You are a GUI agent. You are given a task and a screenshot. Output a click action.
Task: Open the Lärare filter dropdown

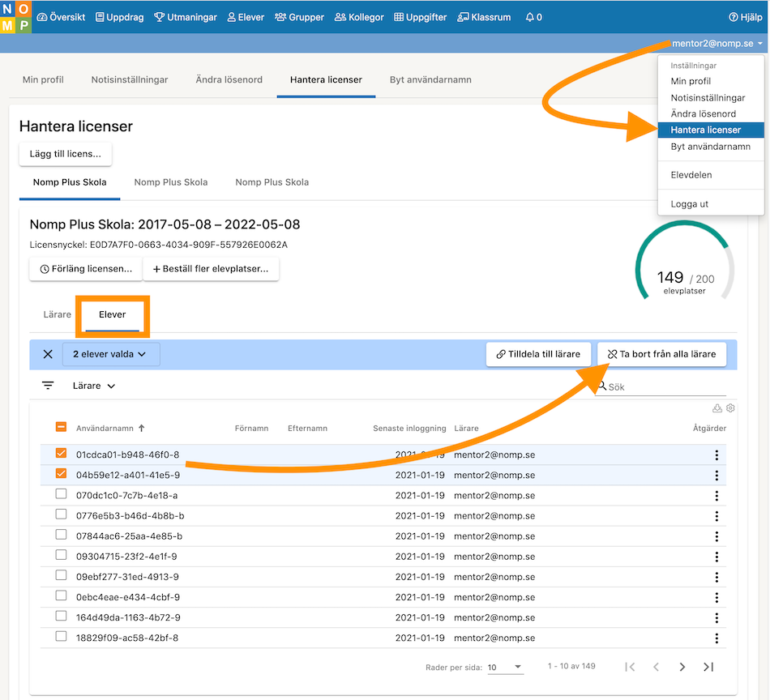[x=94, y=386]
